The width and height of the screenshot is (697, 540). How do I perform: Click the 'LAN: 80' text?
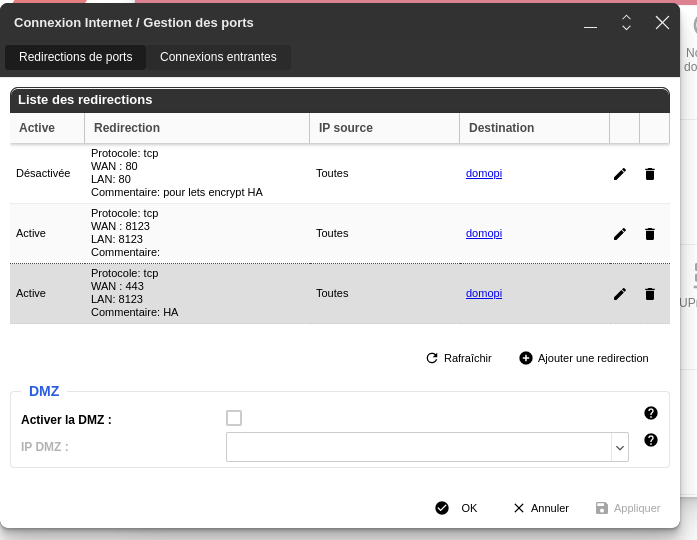(111, 179)
